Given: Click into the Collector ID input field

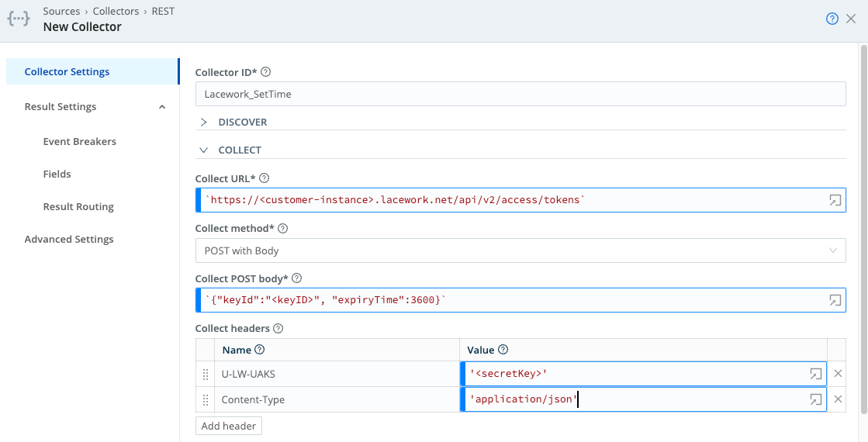Looking at the screenshot, I should point(520,94).
